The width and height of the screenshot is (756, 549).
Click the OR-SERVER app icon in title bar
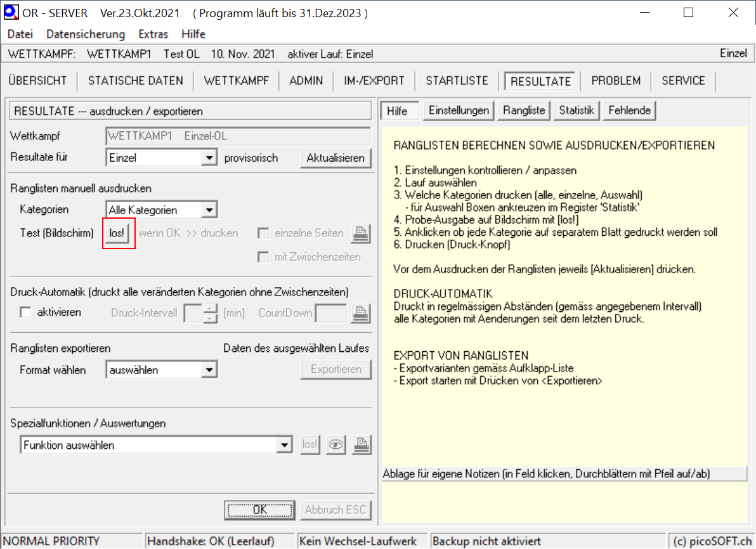(x=11, y=13)
